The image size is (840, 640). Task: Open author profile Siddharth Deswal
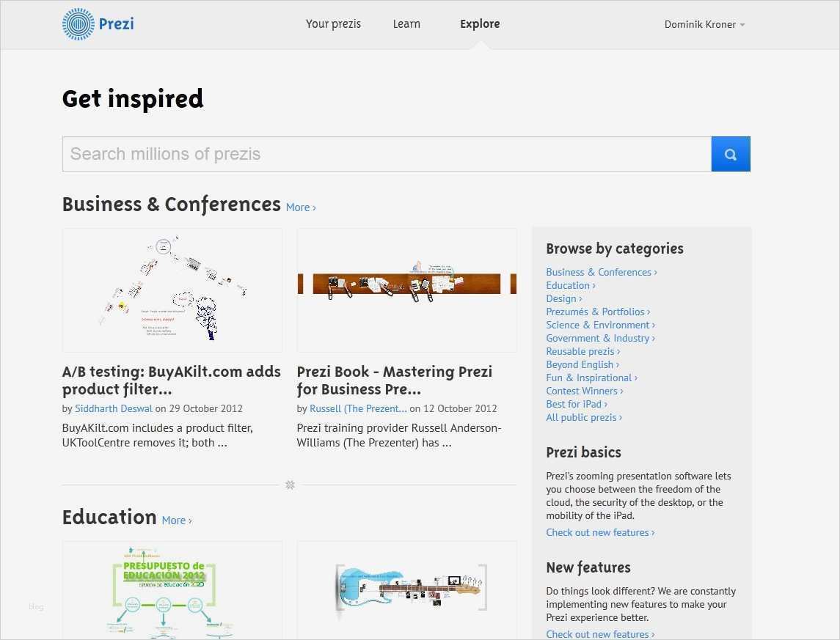[114, 408]
